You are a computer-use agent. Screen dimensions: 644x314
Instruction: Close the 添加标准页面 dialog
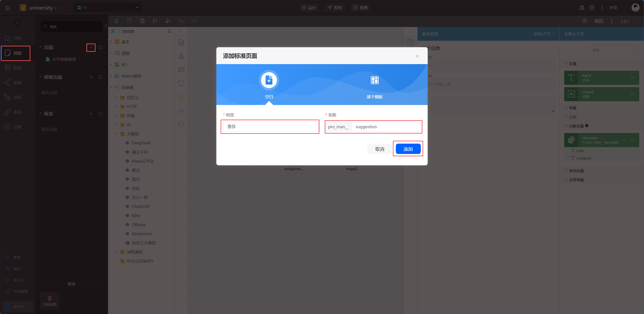(417, 56)
